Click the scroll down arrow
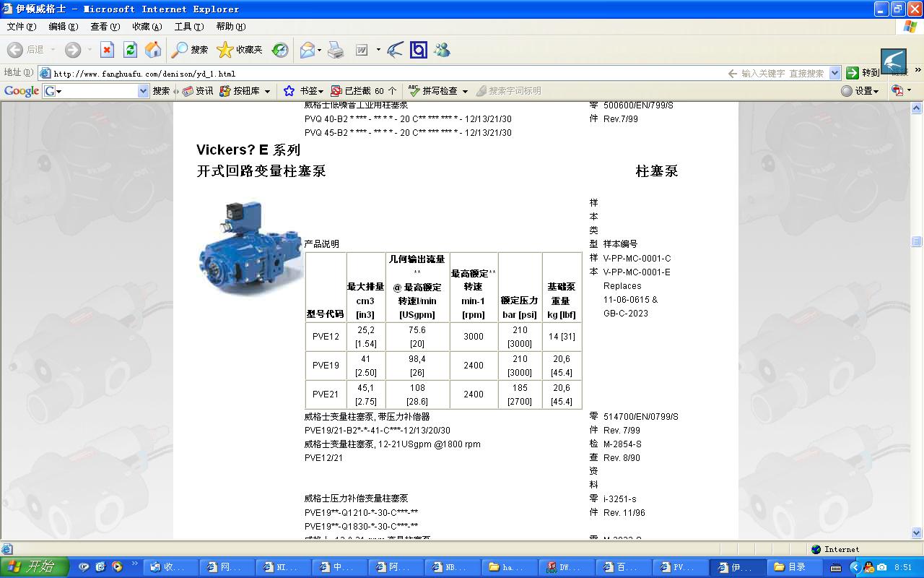 [917, 533]
